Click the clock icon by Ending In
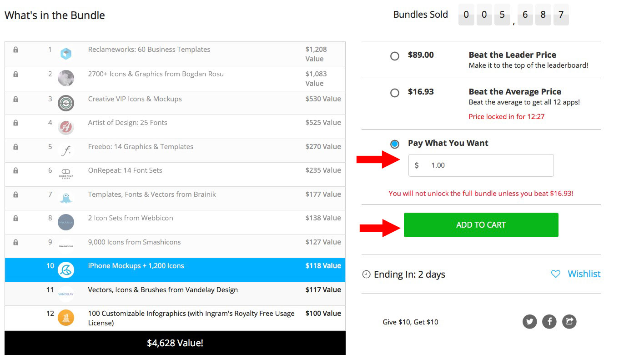 point(366,274)
